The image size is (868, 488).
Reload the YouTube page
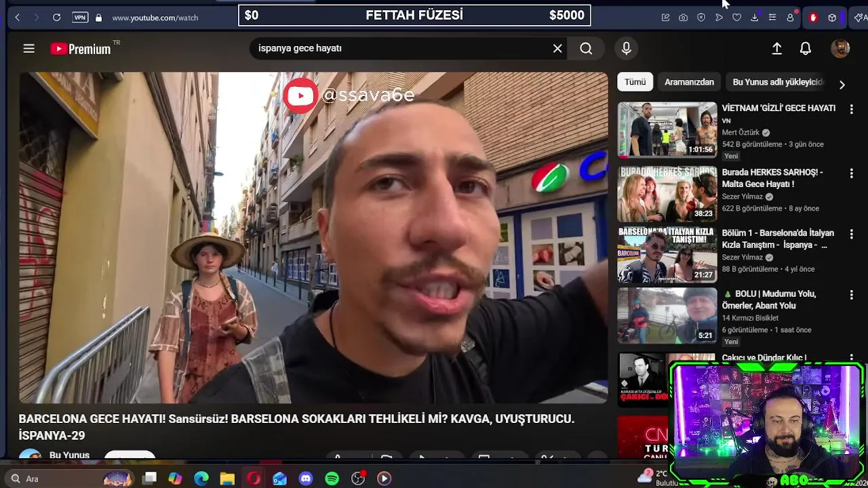57,18
